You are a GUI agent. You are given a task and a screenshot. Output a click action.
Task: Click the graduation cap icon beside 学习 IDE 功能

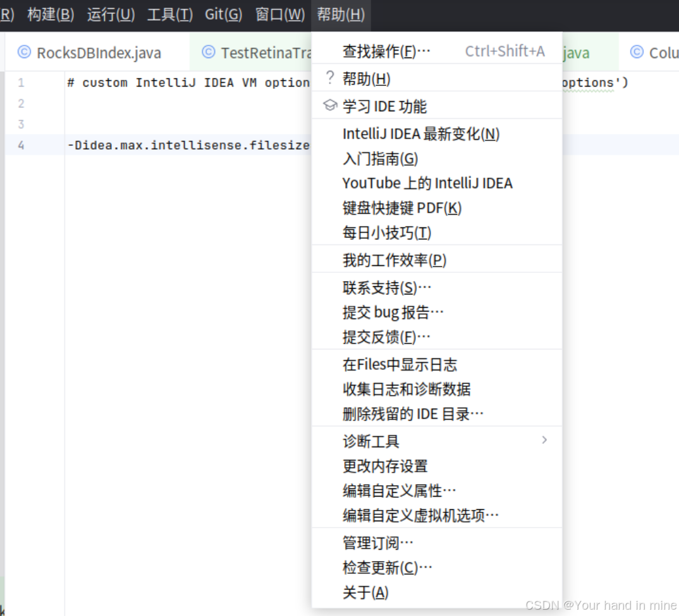(x=329, y=106)
